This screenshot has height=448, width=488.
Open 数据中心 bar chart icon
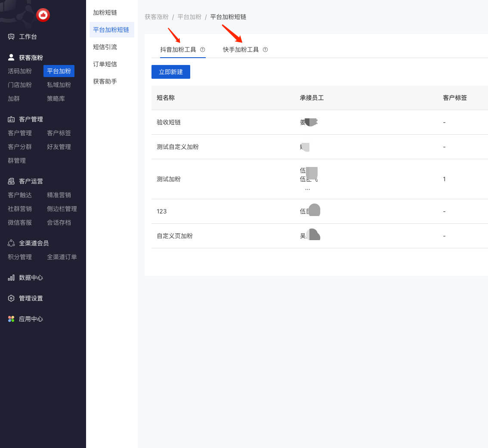(11, 278)
